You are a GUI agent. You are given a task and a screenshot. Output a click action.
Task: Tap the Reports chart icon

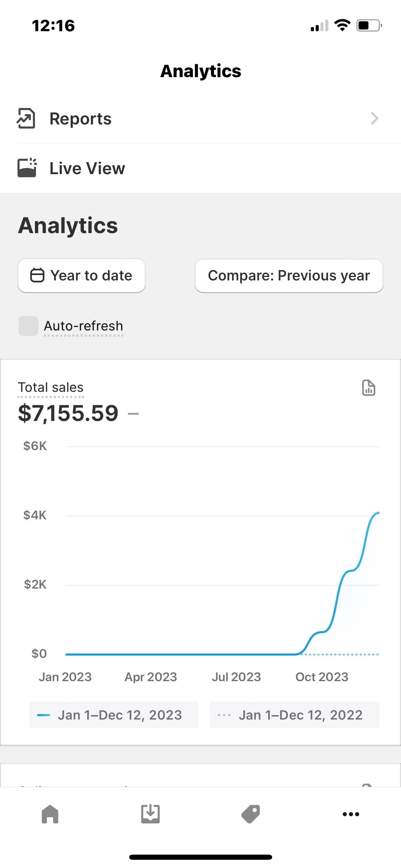click(x=26, y=118)
